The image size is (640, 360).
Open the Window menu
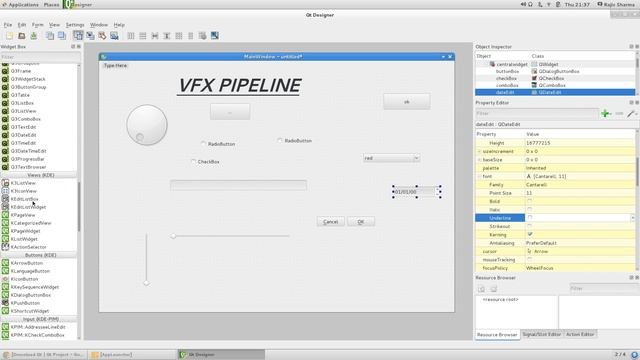(99, 25)
